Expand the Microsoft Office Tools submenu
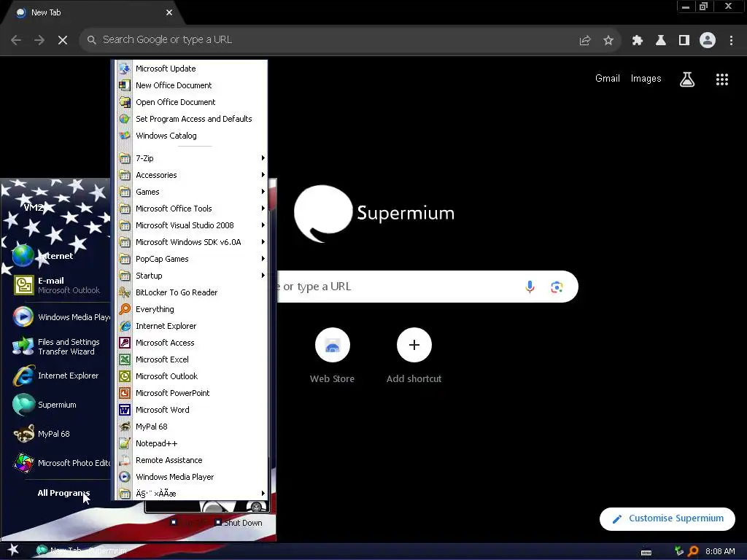 (x=192, y=209)
